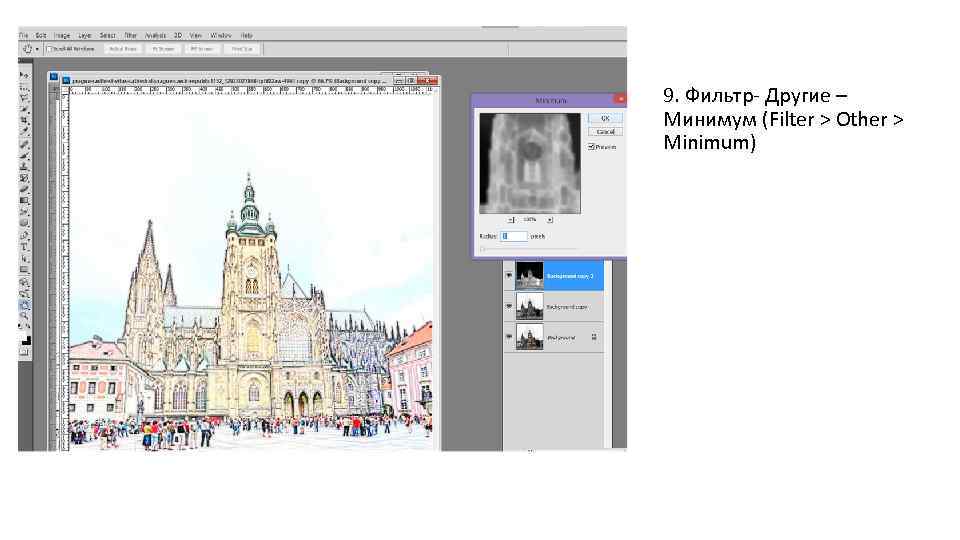Select the Background copy 2 layer thumbnail
960x540 pixels.
pos(529,276)
